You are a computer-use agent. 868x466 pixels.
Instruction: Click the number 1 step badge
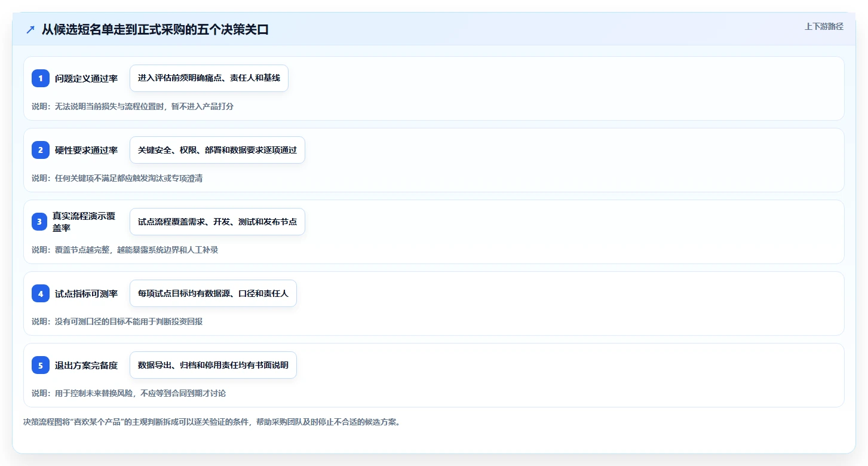tap(41, 78)
